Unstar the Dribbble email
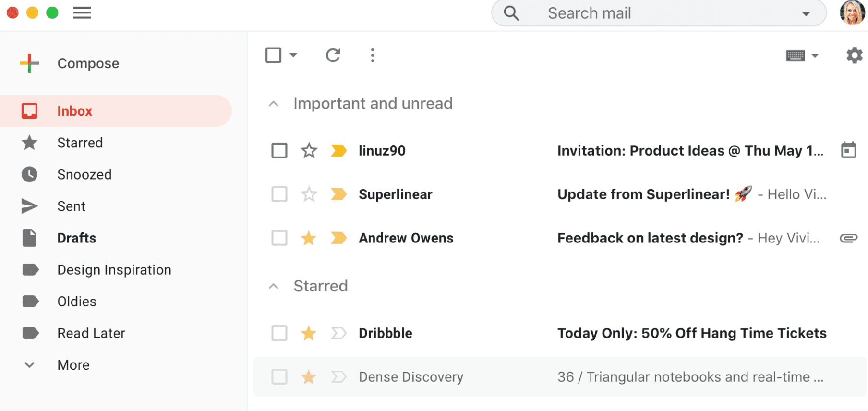Viewport: 868px width, 411px height. tap(309, 333)
